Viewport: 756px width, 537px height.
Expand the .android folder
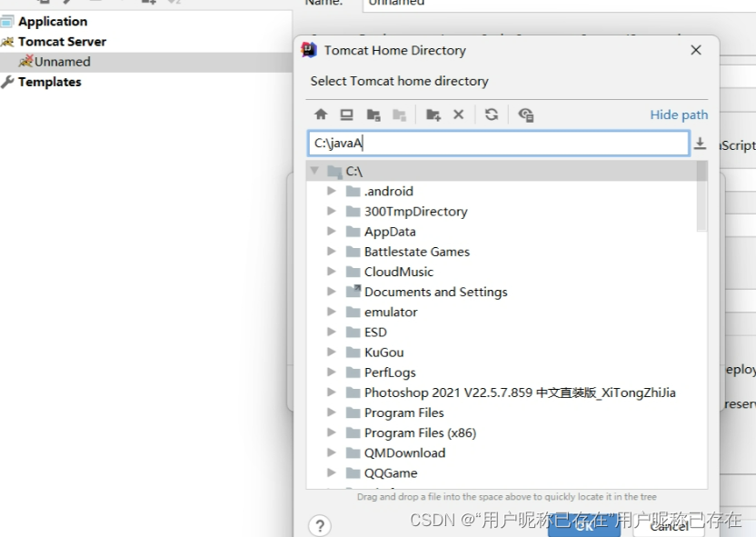tap(332, 191)
